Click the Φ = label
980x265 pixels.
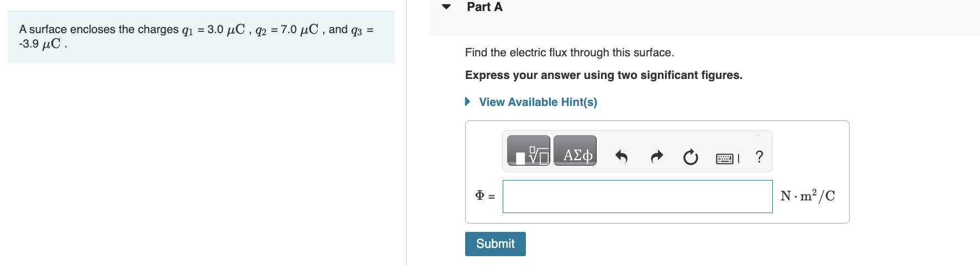click(484, 196)
